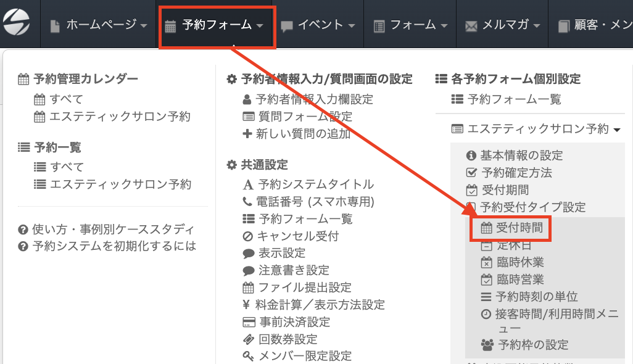
Task: Click the ticket icon for 回数券設定
Action: point(248,339)
